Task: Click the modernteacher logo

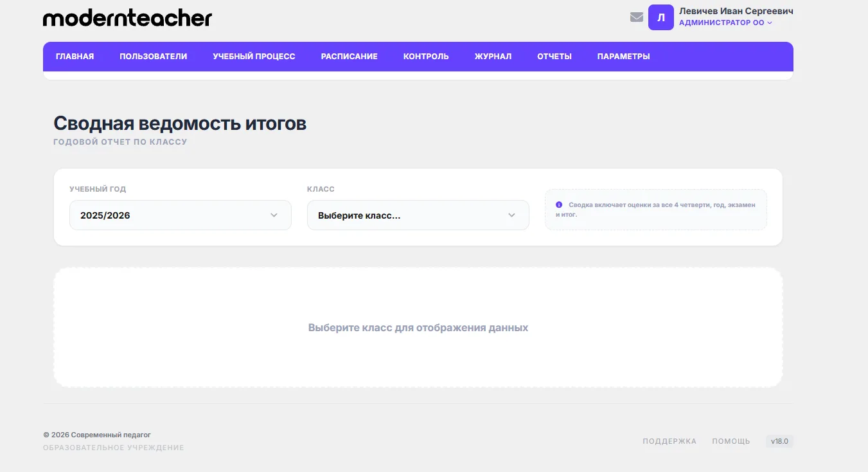Action: pyautogui.click(x=127, y=18)
